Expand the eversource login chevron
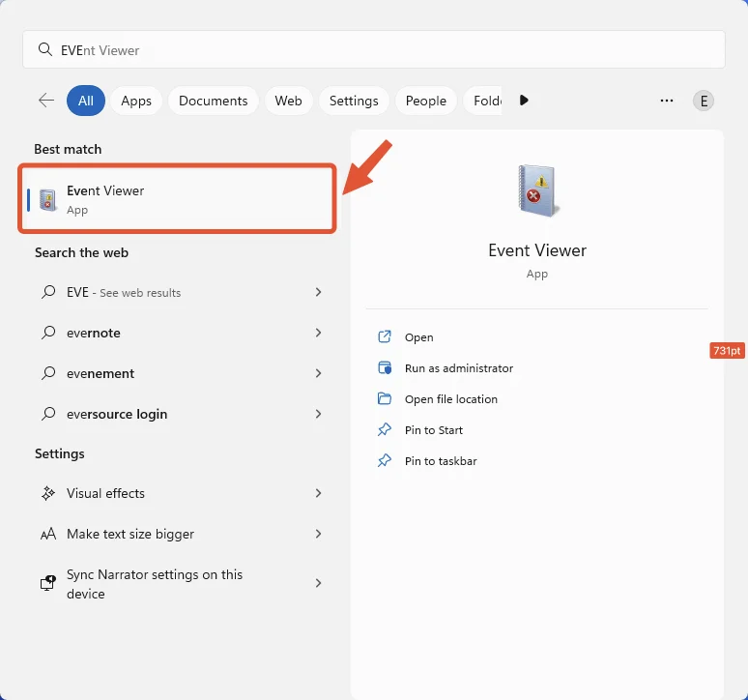 click(x=318, y=414)
